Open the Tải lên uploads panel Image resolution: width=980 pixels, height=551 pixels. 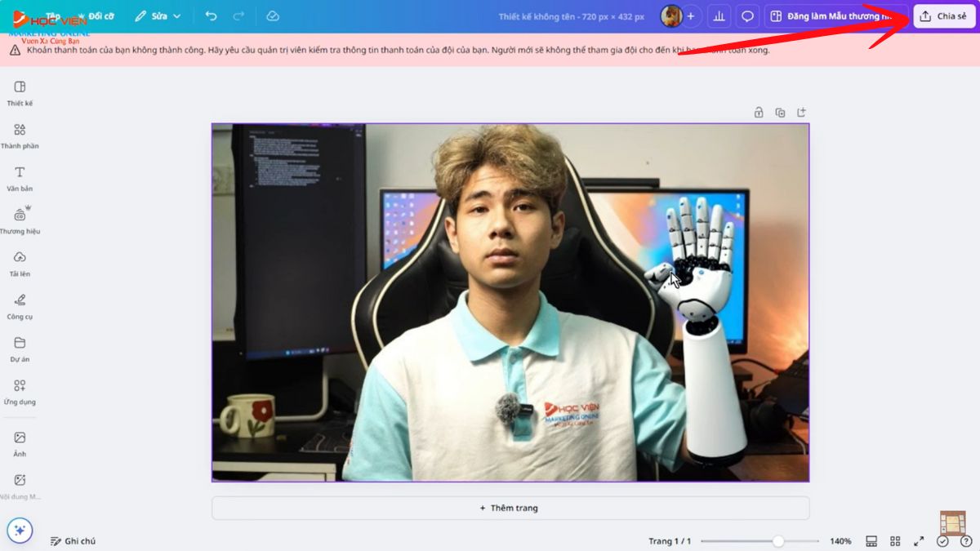(x=20, y=262)
